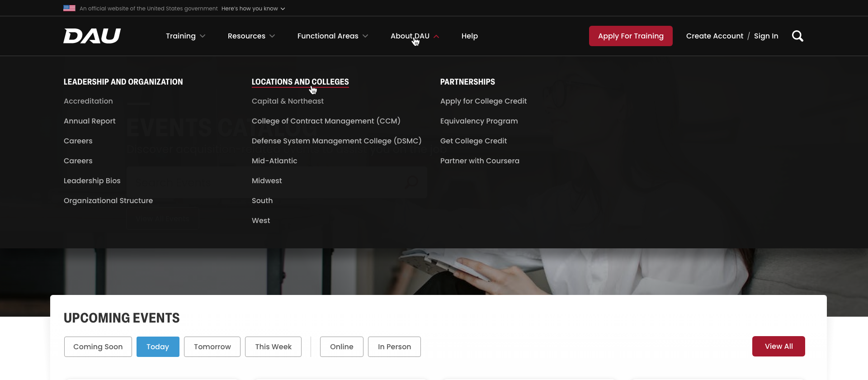Open Locations and Colleges heading link

(300, 82)
